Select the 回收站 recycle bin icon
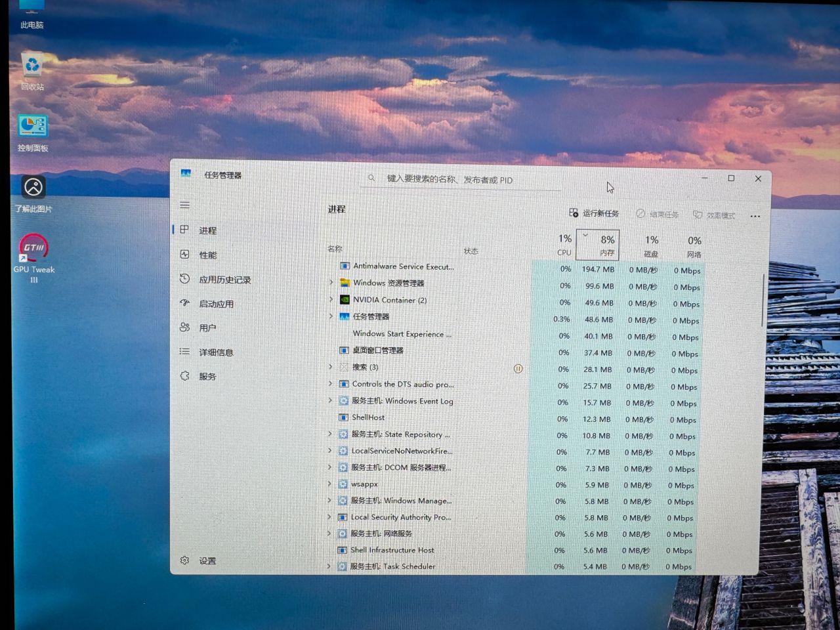 (x=32, y=72)
